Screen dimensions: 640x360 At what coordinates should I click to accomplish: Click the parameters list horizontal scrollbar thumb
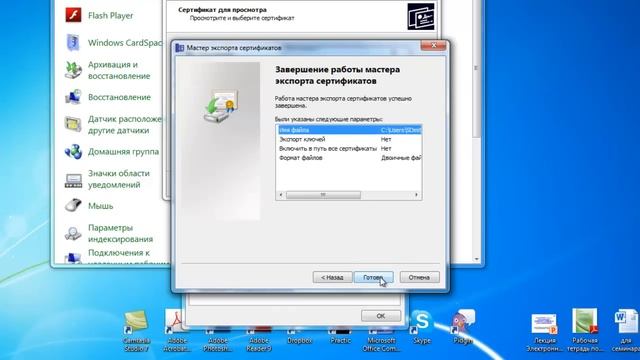coord(323,195)
